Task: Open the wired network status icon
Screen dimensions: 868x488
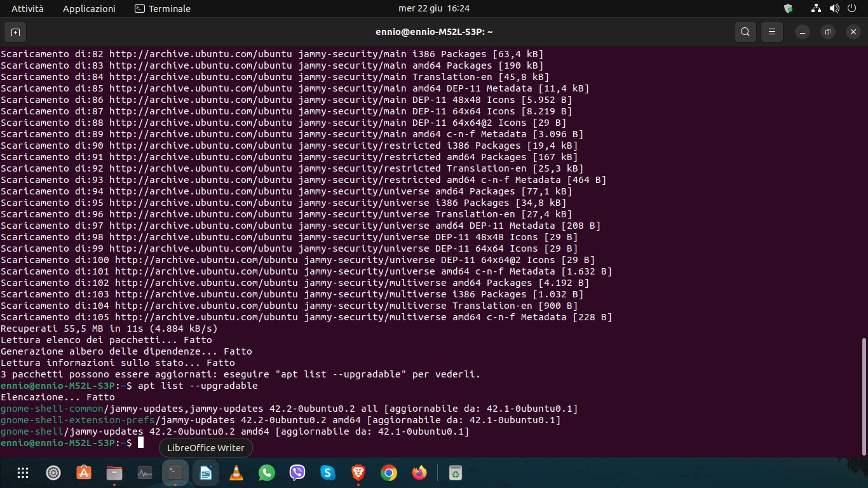Action: pyautogui.click(x=817, y=8)
